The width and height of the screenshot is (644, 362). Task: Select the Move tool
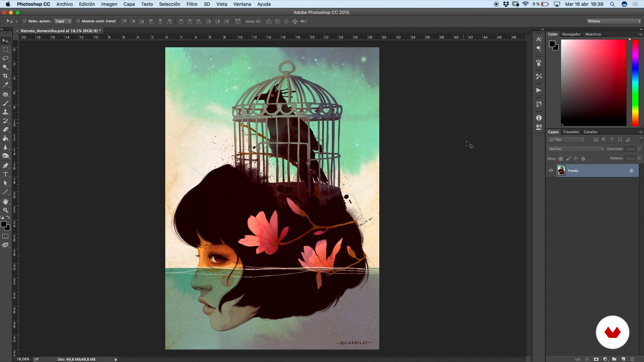pos(5,41)
